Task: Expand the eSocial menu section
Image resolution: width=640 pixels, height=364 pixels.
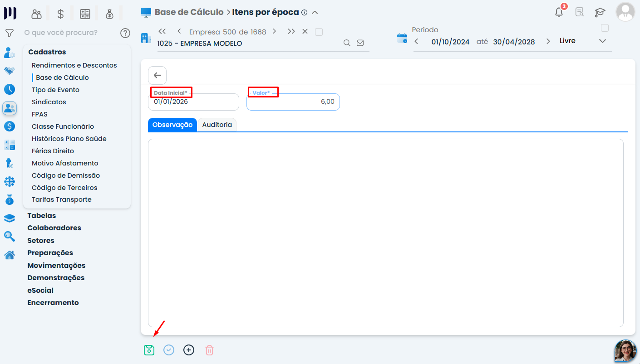Action: 40,291
